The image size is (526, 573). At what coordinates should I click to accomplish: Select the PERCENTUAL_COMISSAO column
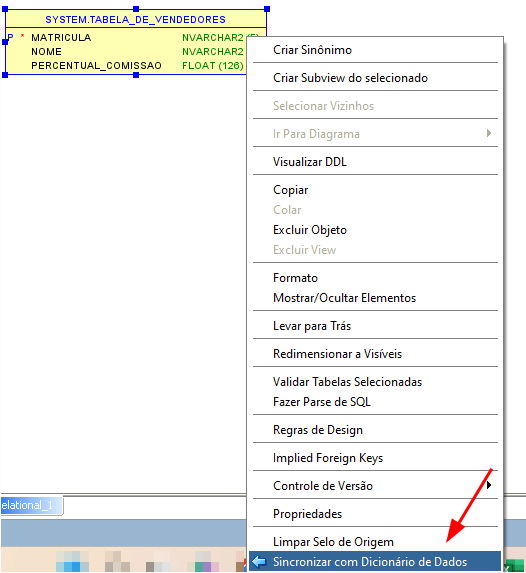tap(96, 65)
